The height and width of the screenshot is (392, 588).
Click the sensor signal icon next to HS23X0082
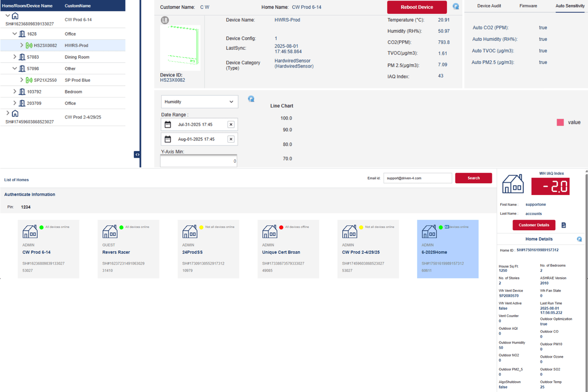29,46
